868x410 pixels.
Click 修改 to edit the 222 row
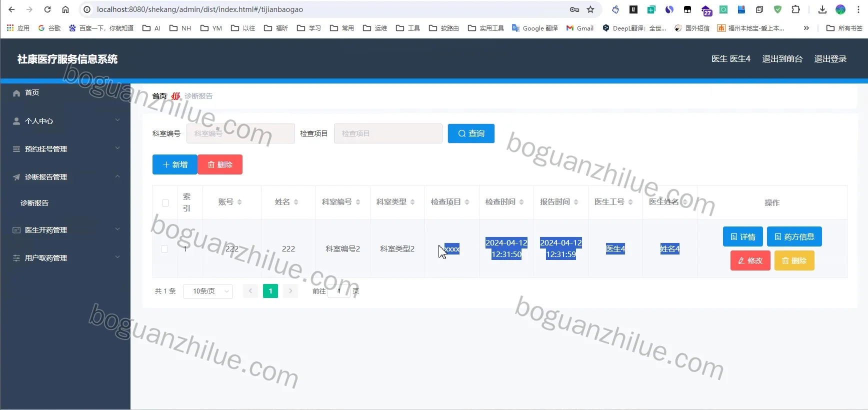click(750, 260)
